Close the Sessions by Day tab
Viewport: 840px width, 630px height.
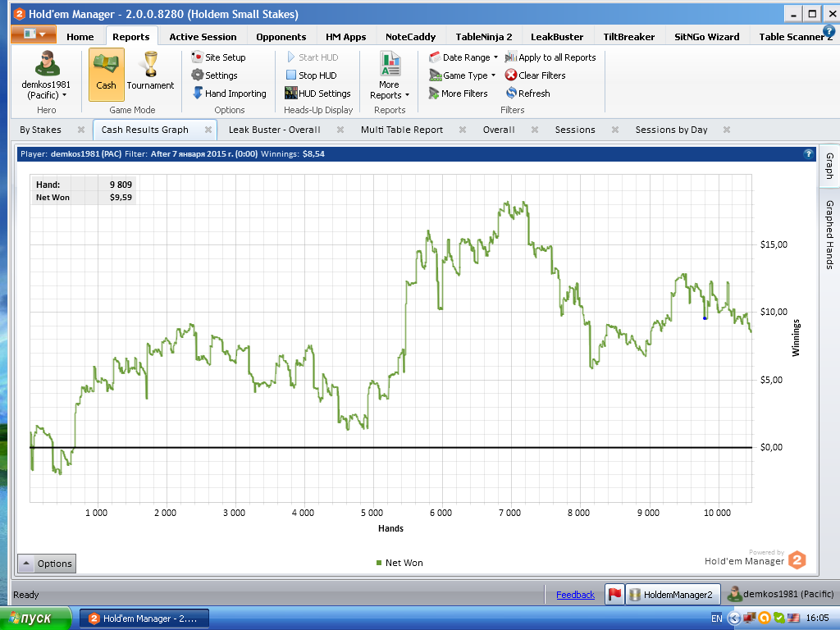[x=727, y=130]
